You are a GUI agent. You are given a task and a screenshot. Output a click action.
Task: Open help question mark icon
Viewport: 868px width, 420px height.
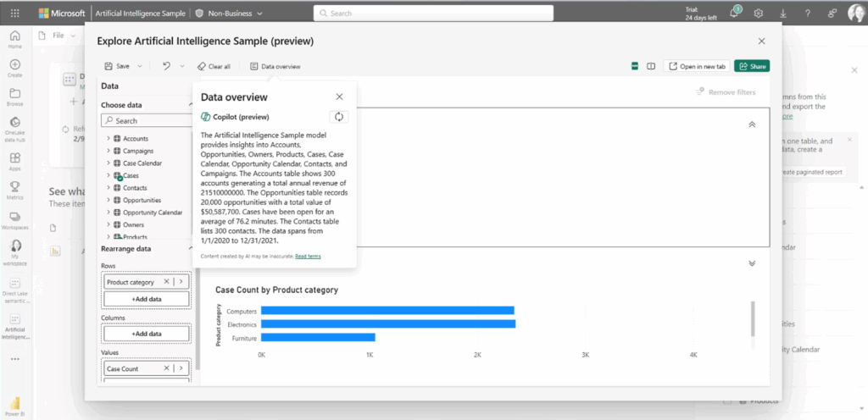[808, 14]
